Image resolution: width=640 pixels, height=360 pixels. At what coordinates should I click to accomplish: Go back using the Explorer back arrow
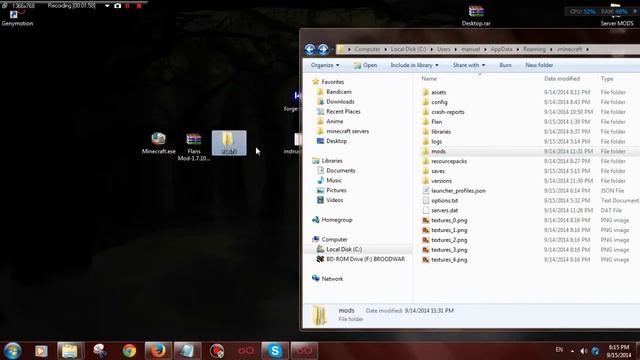tap(310, 49)
